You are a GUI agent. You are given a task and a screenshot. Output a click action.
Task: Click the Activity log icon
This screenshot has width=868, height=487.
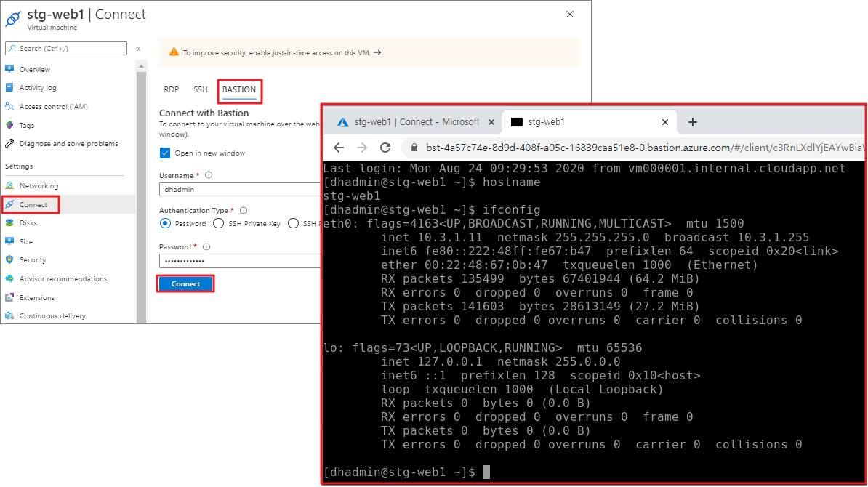point(9,87)
